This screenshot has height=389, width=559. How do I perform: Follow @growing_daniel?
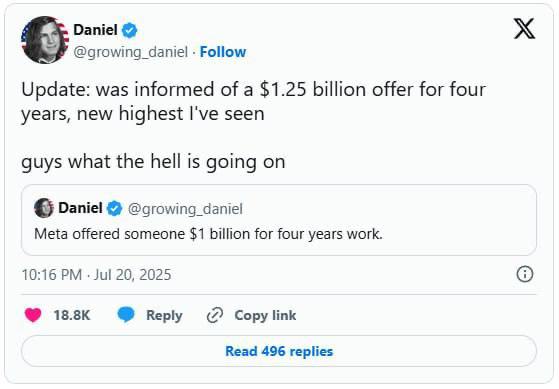(223, 52)
